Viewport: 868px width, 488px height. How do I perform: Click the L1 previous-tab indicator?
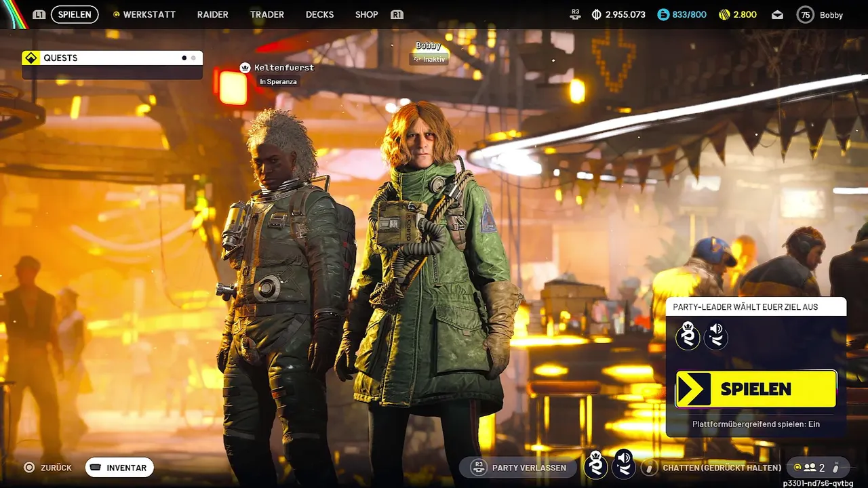(x=39, y=14)
